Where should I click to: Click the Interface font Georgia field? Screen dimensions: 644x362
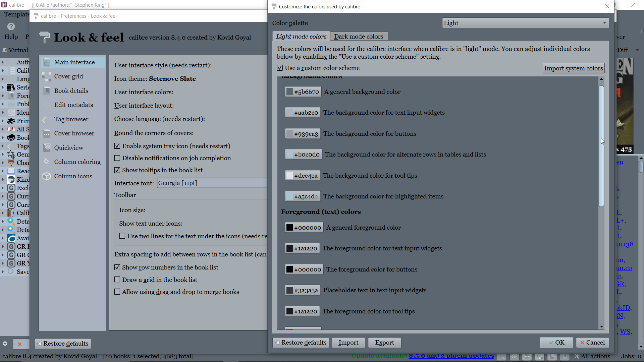[x=212, y=183]
